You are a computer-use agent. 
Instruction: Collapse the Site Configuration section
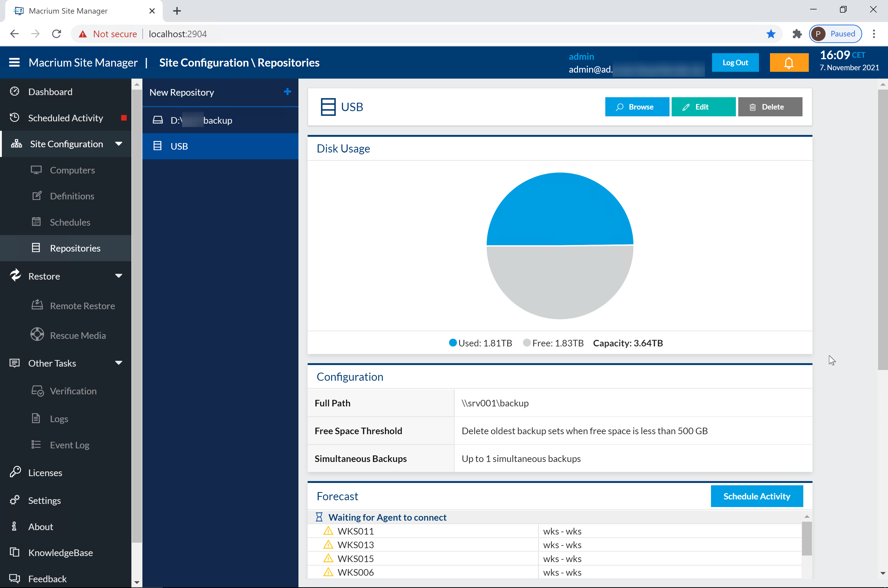tap(119, 144)
